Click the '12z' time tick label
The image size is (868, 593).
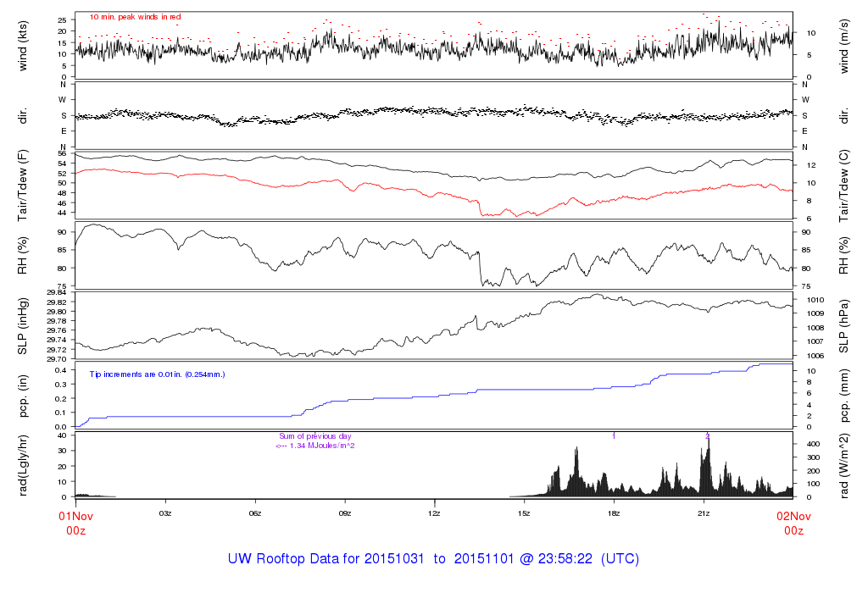coord(434,513)
